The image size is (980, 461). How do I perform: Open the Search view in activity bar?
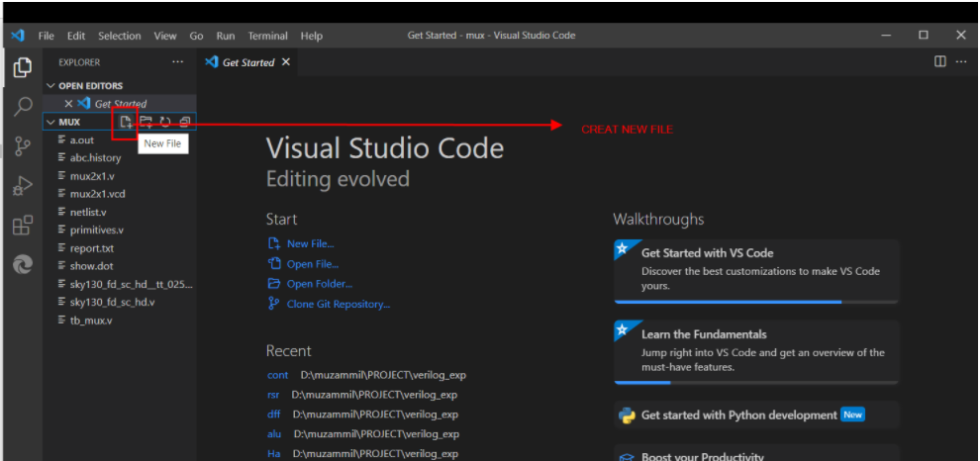click(23, 107)
